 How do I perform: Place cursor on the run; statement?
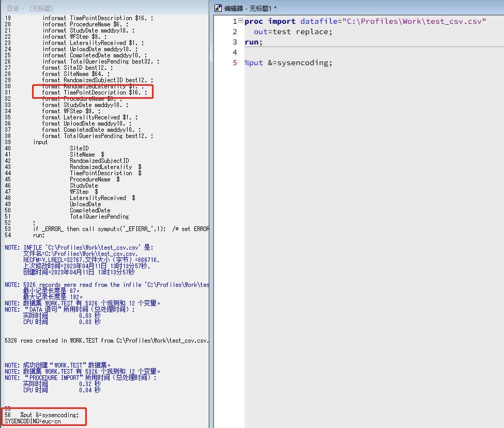click(x=253, y=42)
